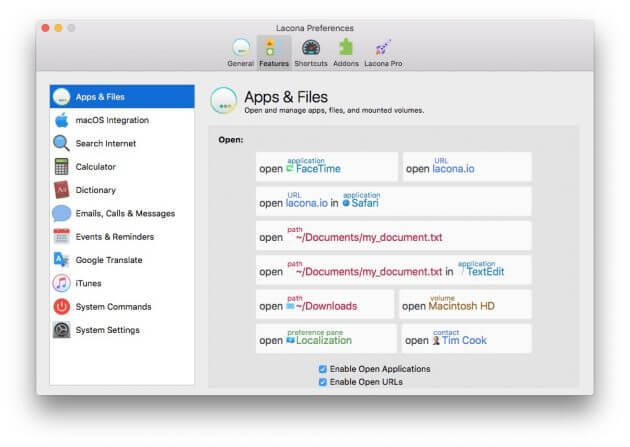Open the Shortcuts speedometer icon
This screenshot has width=630, height=447.
tap(311, 48)
